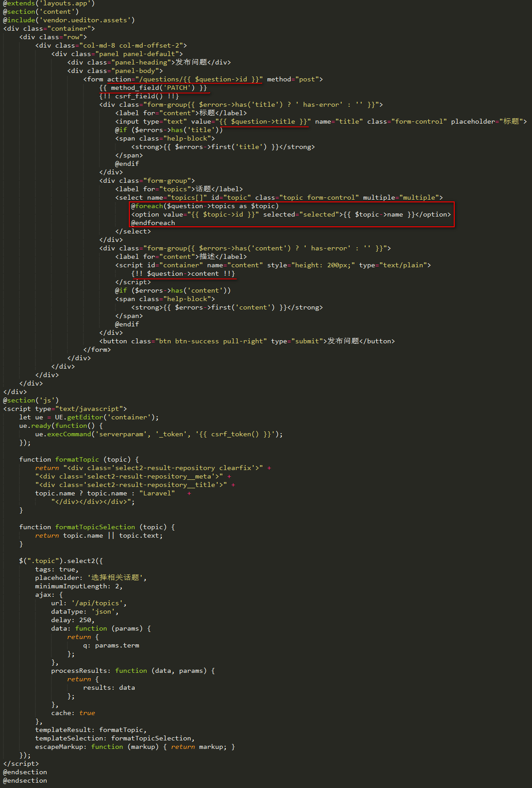Viewport: 532px width, 788px height.
Task: Click UE.getEditor('container') line
Action: click(89, 417)
